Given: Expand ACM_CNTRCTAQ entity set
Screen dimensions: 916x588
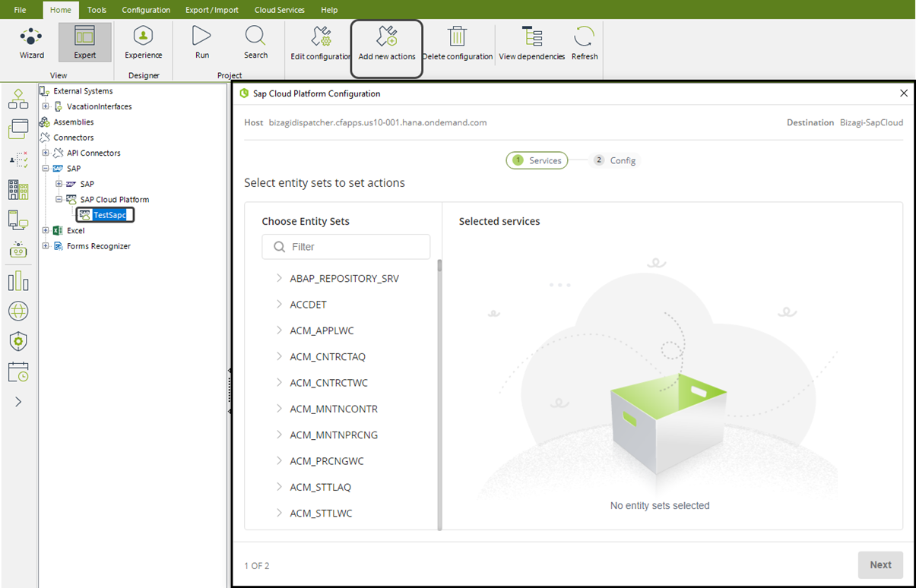Looking at the screenshot, I should coord(280,356).
